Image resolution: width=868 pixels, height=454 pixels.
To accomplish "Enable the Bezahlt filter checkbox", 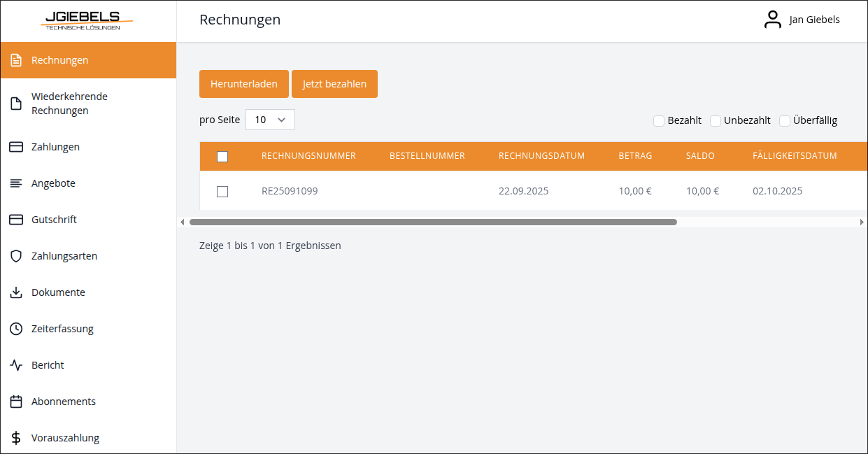I will (x=658, y=120).
